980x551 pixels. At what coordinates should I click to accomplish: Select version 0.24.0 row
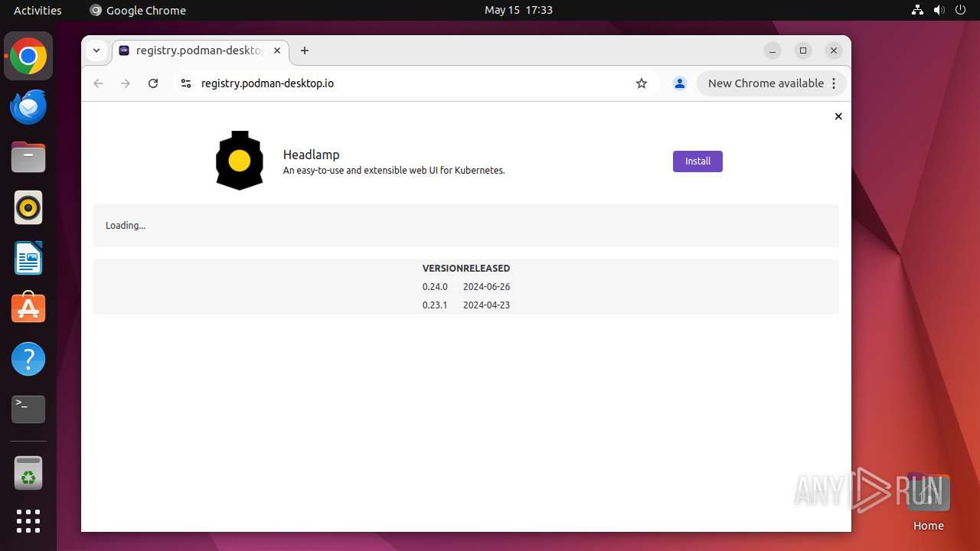click(466, 287)
